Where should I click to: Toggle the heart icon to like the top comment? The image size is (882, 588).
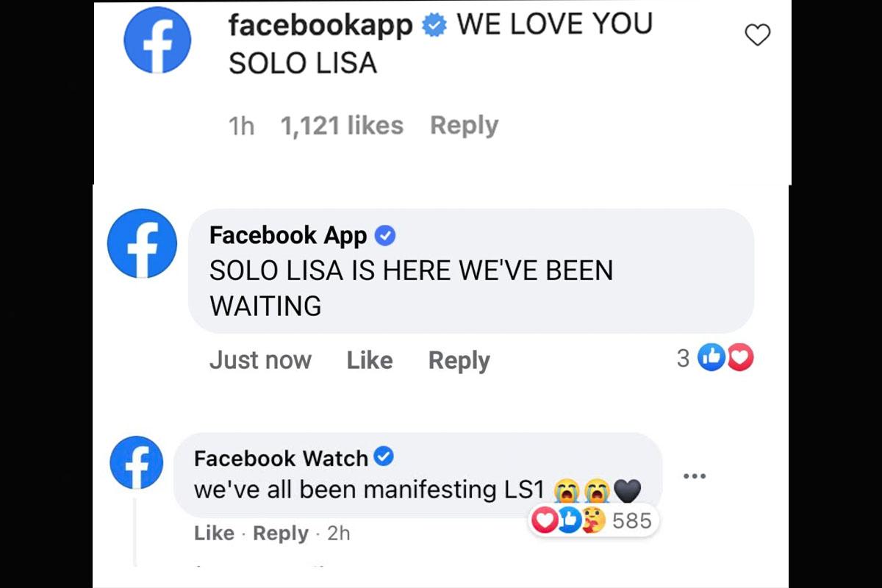click(x=757, y=34)
